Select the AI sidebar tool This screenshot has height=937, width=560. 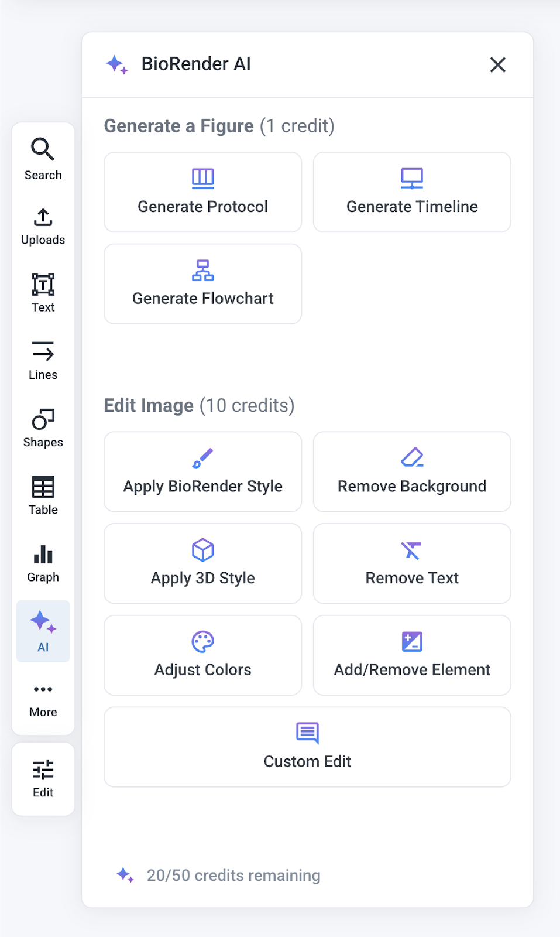pos(43,631)
